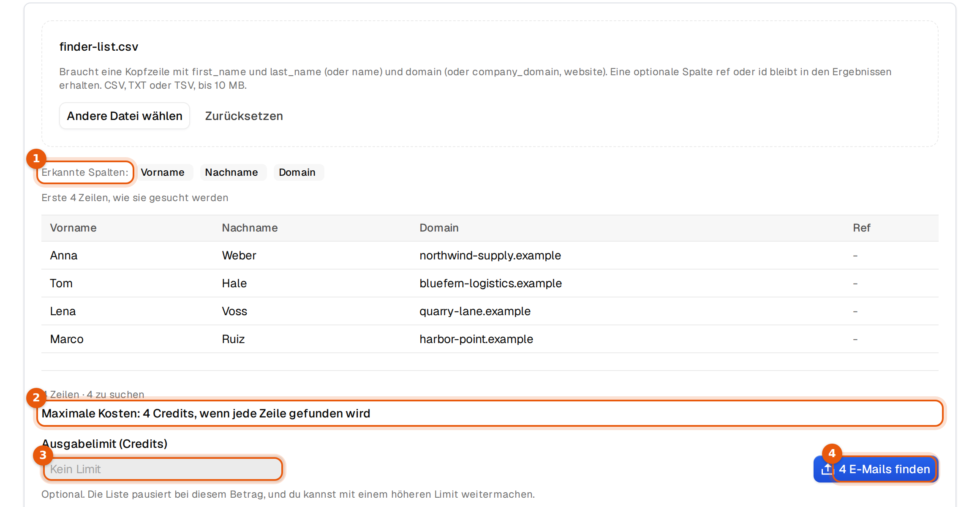Click the Ref dash in Anna's row
Viewport: 980px width, 507px height.
(x=855, y=256)
